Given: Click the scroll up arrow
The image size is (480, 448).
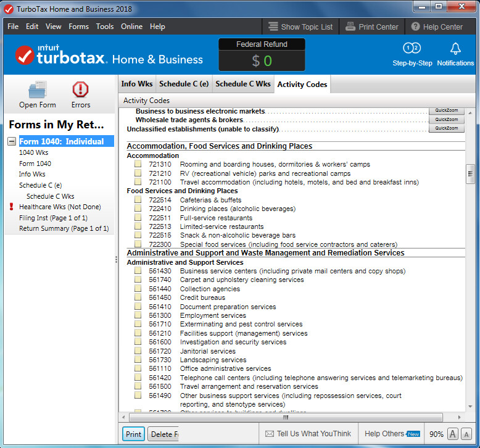Looking at the screenshot, I should coord(470,113).
